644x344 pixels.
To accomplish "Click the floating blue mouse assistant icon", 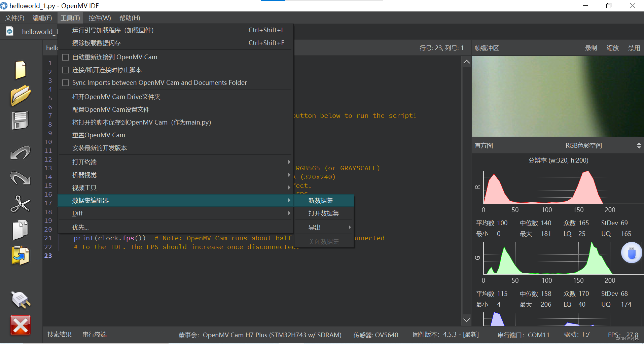I will 632,253.
